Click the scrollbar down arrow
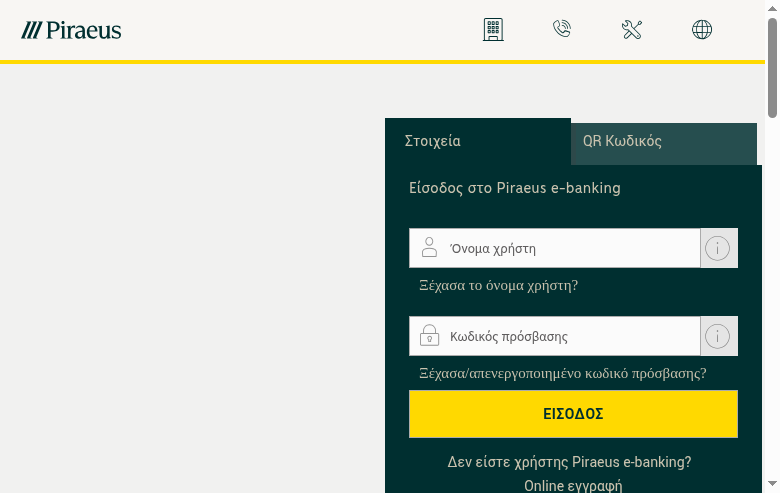This screenshot has height=493, width=780. tap(772, 484)
